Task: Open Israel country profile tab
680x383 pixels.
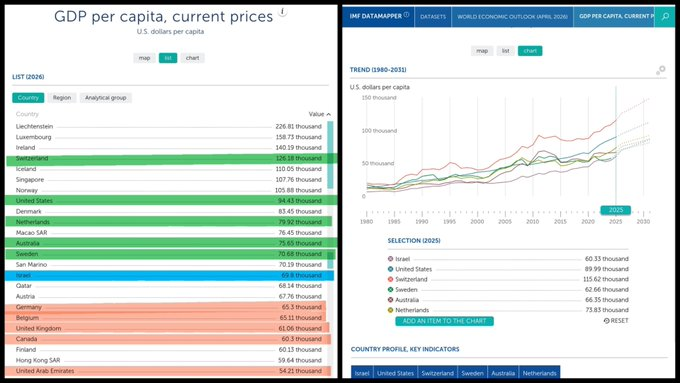Action: point(362,373)
